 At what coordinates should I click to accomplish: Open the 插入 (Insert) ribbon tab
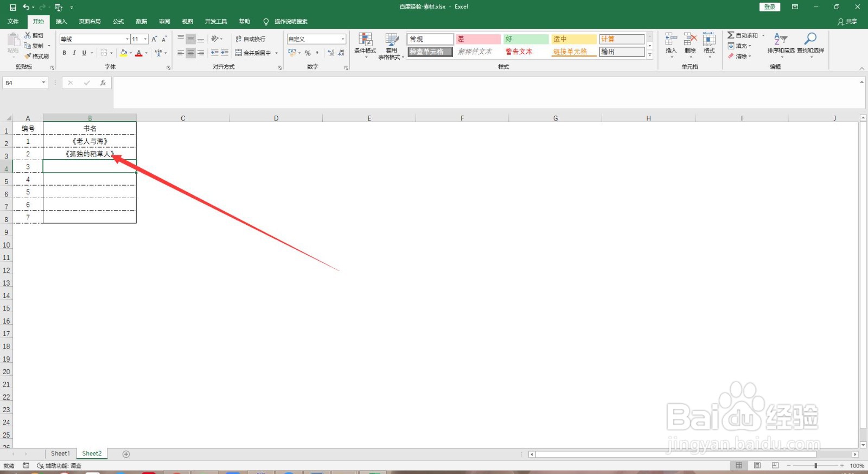pos(61,22)
